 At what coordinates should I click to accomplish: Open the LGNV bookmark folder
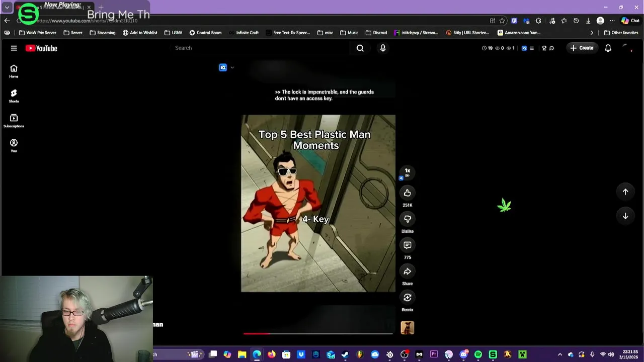[173, 33]
